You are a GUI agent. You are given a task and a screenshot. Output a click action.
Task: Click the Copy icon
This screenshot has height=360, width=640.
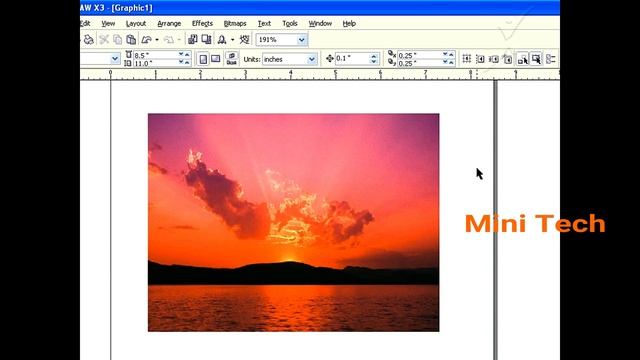coord(118,40)
